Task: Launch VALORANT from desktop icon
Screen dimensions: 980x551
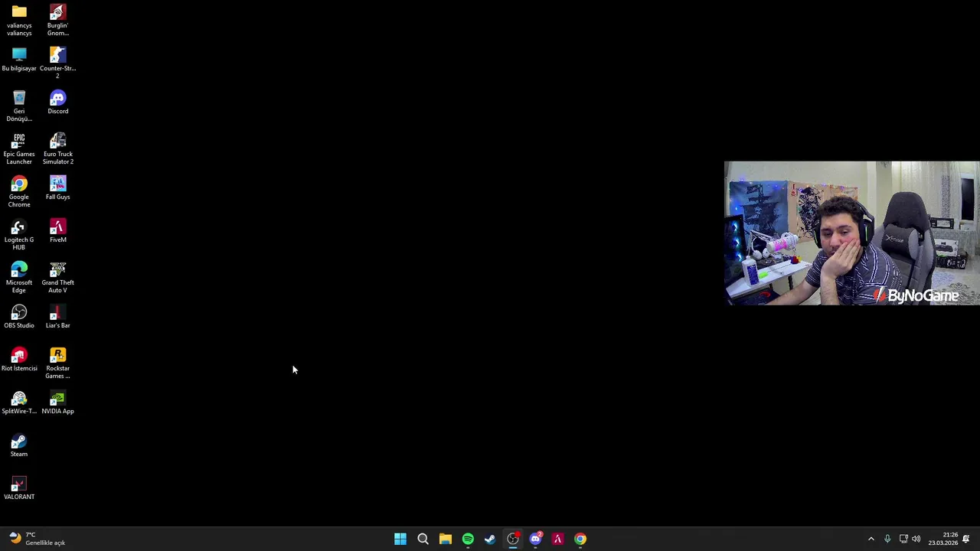Action: (x=19, y=488)
